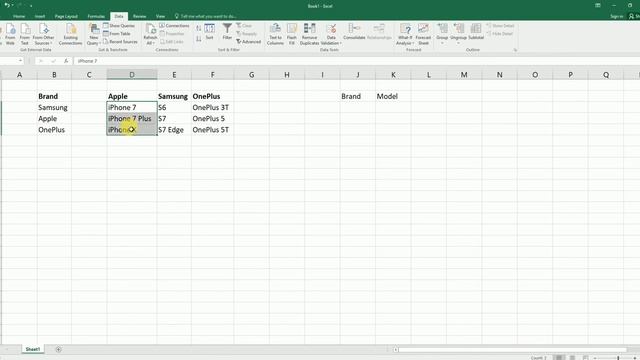Select the S7 Edge cell
Image resolution: width=640 pixels, height=360 pixels.
pos(174,130)
